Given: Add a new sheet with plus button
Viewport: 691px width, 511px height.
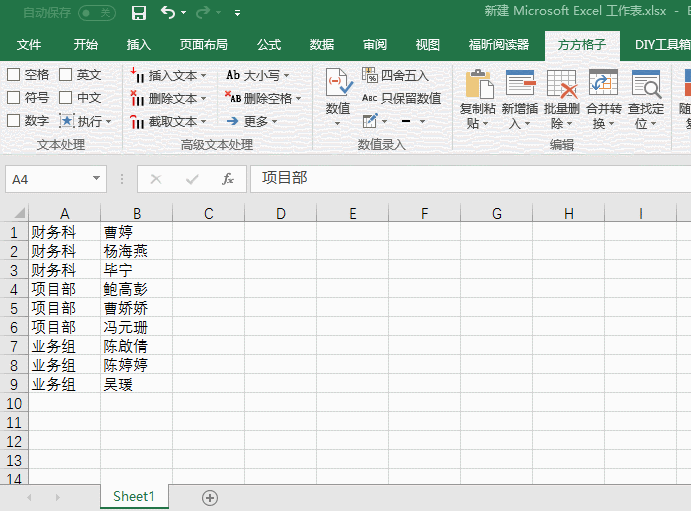Looking at the screenshot, I should pyautogui.click(x=210, y=497).
